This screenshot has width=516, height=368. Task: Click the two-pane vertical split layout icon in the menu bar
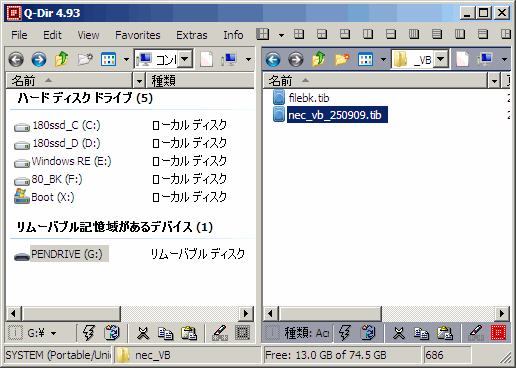pos(368,34)
